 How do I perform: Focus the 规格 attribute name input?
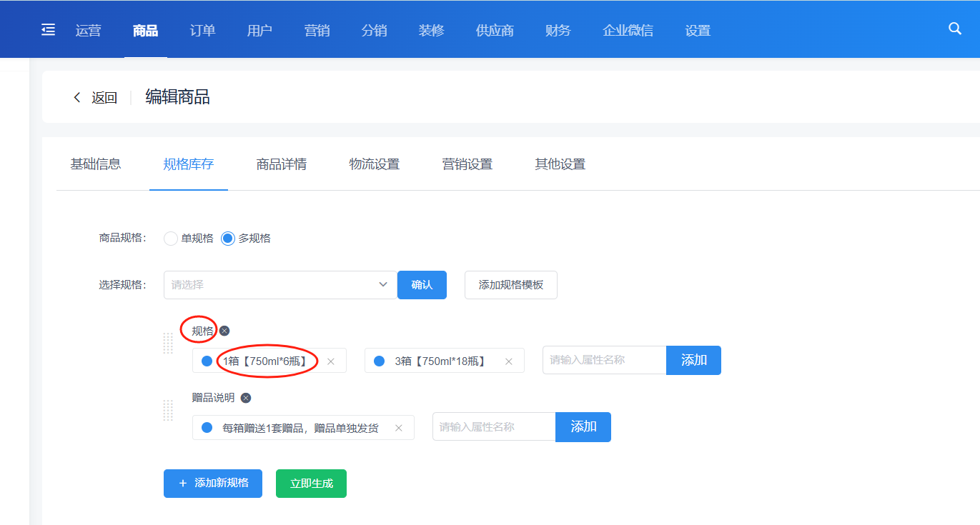tap(605, 360)
